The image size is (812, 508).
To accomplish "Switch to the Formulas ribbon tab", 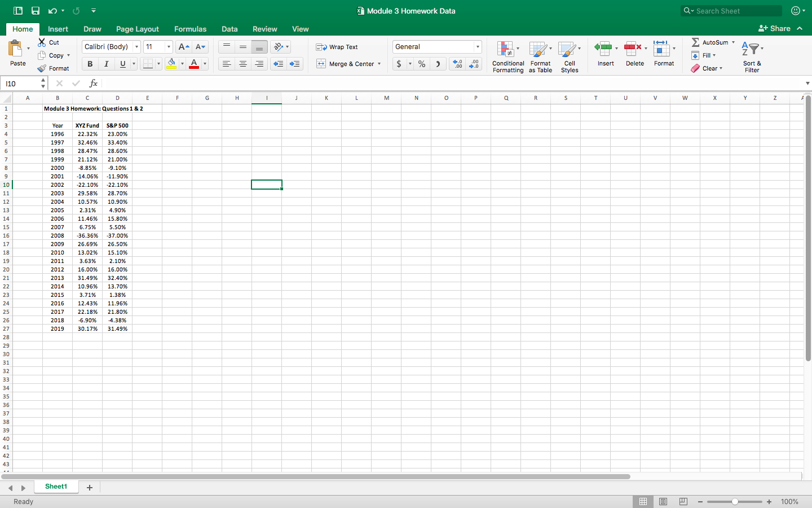I will click(x=190, y=29).
